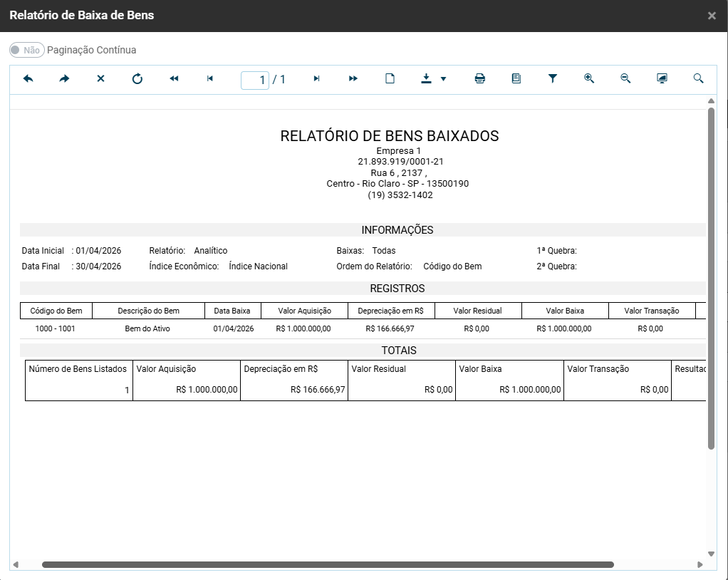Click the forward arrow in report toolbar

pyautogui.click(x=64, y=79)
